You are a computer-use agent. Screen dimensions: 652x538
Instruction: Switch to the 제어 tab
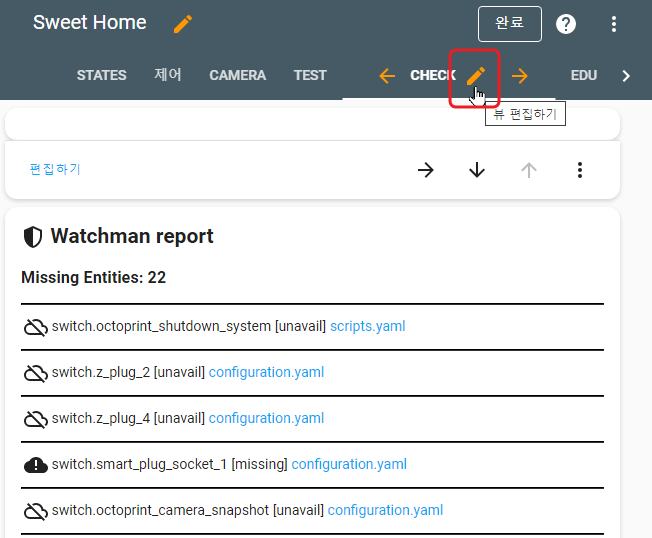(168, 75)
